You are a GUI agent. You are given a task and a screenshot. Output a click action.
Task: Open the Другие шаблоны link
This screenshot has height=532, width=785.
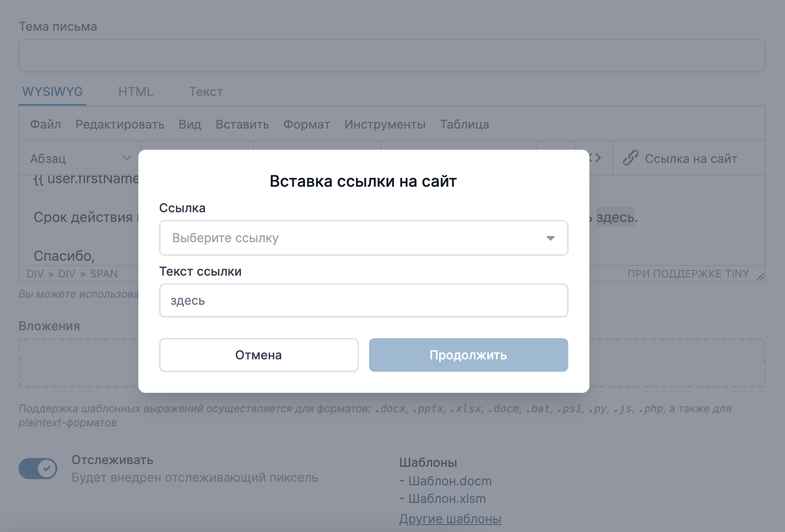pos(450,519)
